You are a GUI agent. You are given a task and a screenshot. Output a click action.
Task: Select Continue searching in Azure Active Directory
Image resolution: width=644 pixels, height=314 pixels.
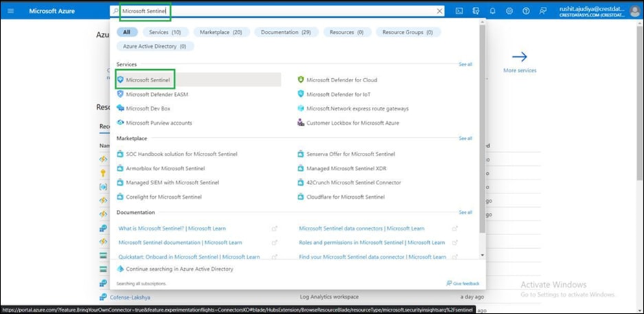click(179, 269)
